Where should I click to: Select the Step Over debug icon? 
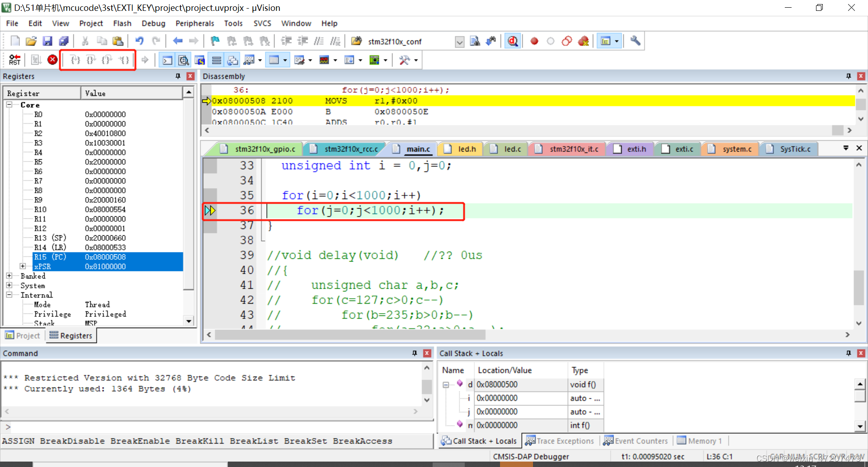91,59
